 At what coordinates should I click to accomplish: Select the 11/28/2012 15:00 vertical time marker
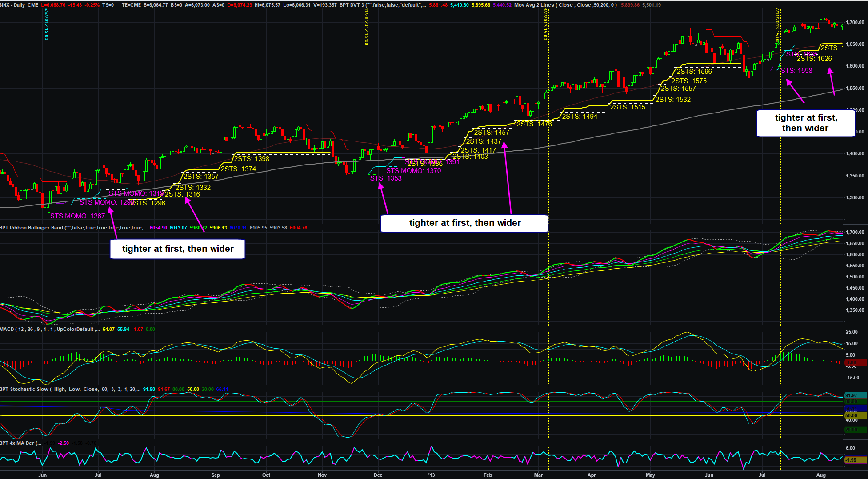367,27
